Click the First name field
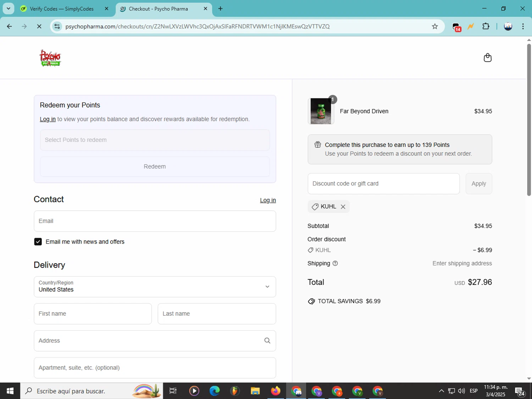The image size is (532, 399). pos(93,314)
